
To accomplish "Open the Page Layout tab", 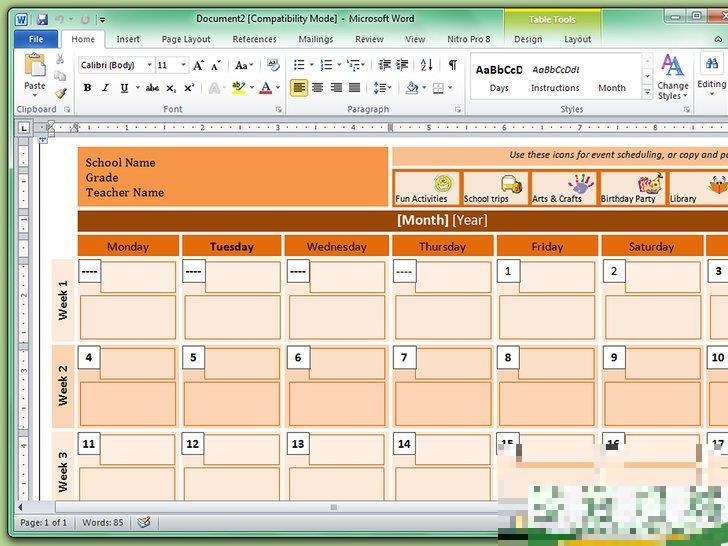I will (186, 39).
